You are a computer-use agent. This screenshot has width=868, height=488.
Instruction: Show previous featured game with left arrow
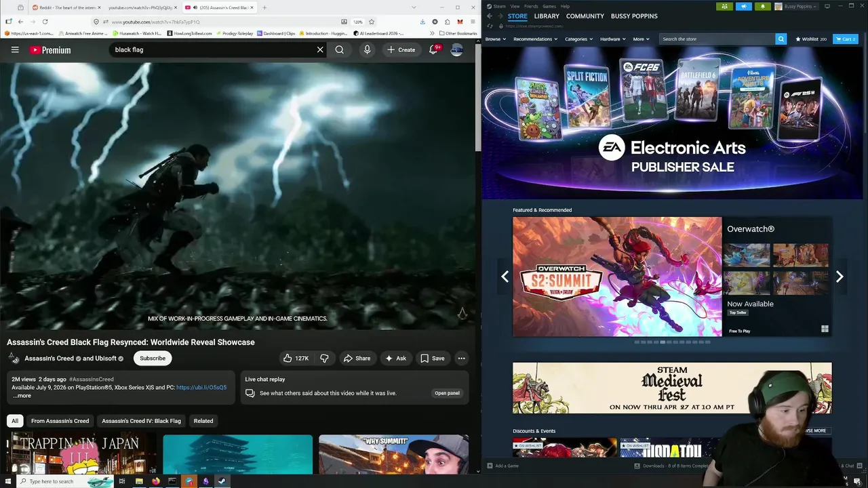pyautogui.click(x=505, y=277)
